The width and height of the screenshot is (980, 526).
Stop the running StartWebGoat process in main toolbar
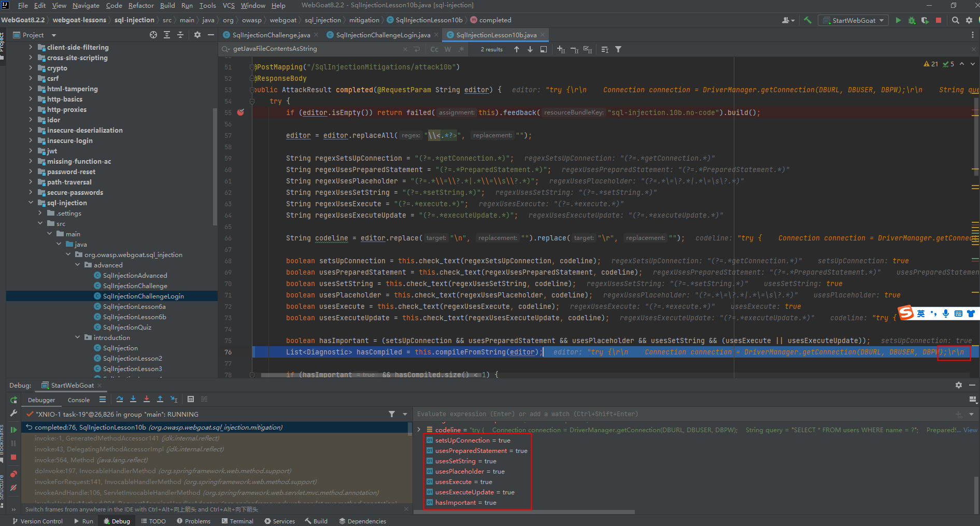[939, 20]
